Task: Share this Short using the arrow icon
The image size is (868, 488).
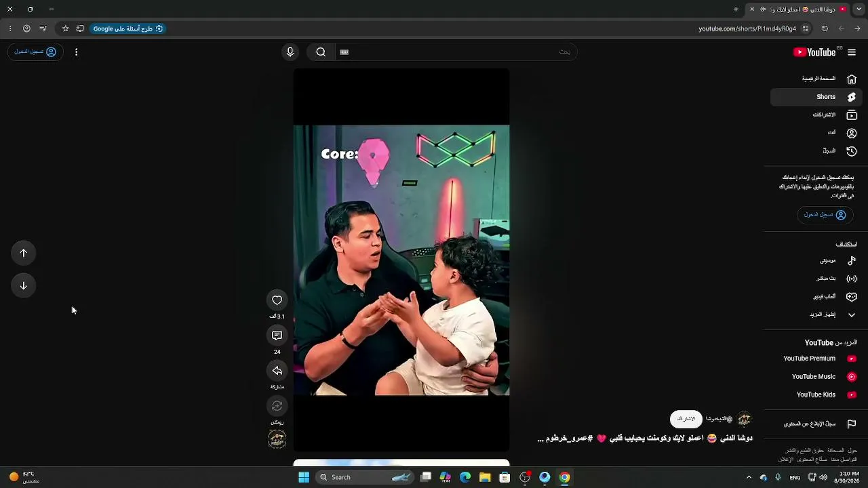Action: [x=277, y=371]
